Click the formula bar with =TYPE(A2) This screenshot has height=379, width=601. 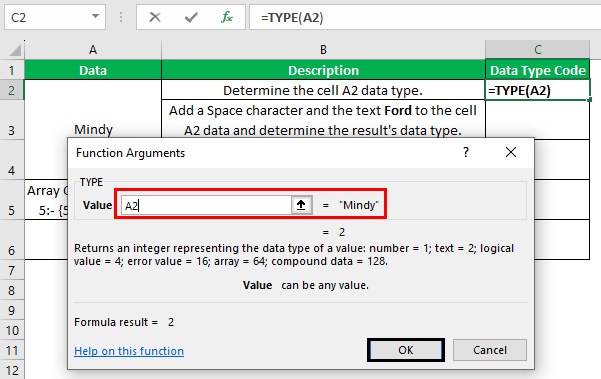click(425, 18)
